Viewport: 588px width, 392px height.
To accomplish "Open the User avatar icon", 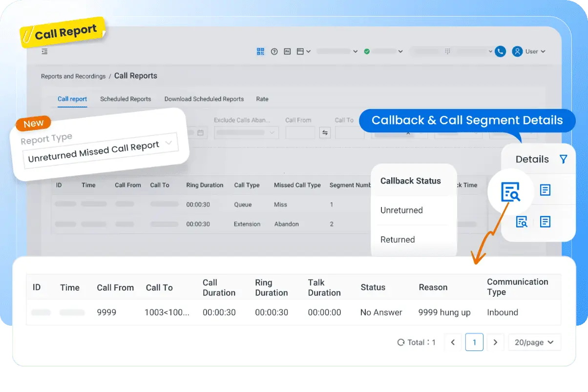I will [x=517, y=51].
